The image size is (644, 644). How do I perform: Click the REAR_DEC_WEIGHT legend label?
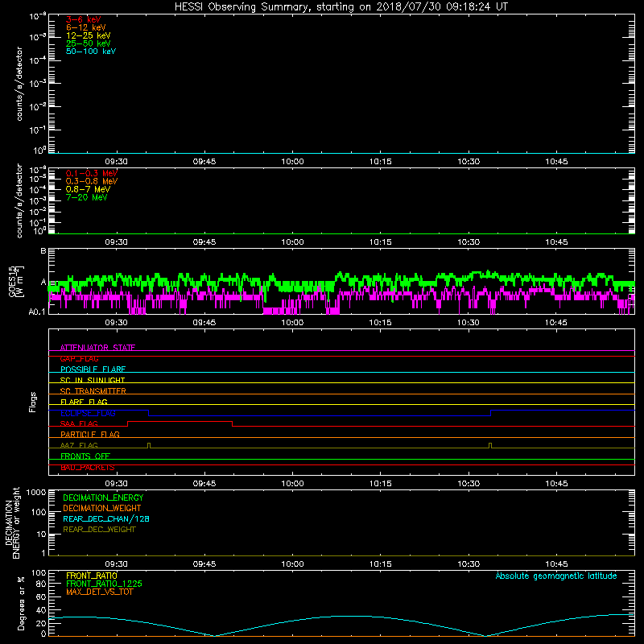coord(99,530)
